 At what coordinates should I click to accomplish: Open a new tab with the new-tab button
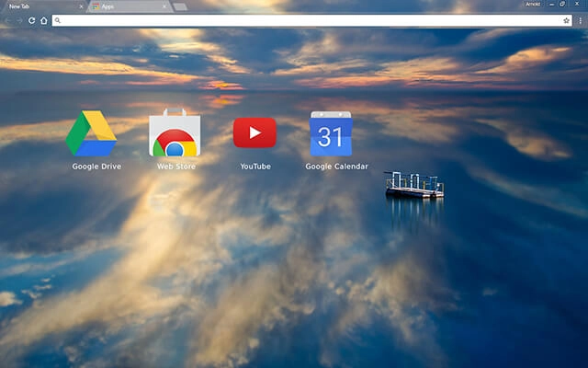point(180,6)
